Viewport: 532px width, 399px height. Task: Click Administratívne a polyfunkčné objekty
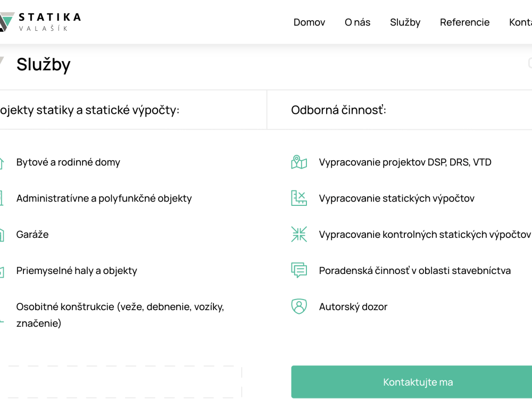pyautogui.click(x=104, y=198)
